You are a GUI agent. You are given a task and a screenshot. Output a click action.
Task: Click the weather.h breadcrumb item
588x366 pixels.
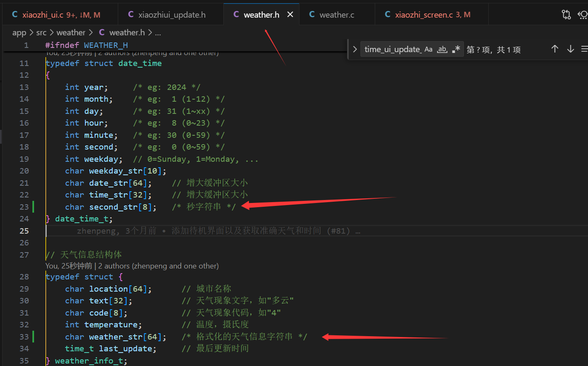[127, 33]
